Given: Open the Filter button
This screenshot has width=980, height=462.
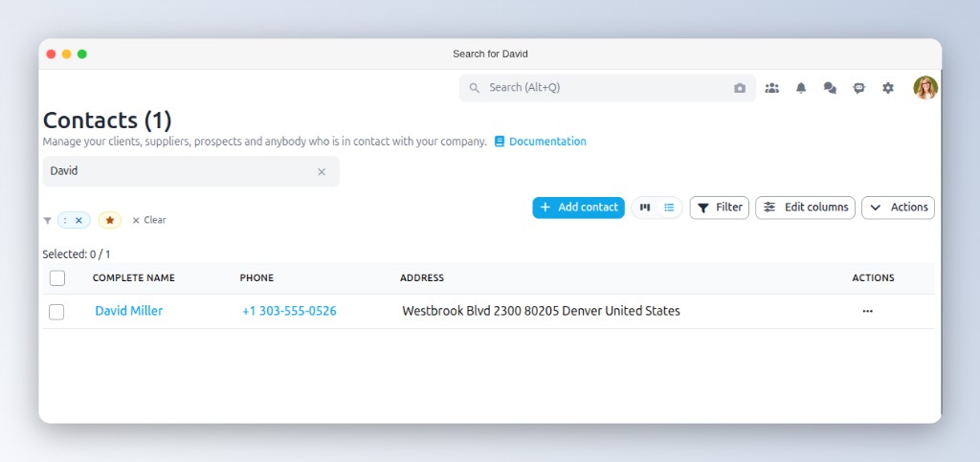Looking at the screenshot, I should point(720,208).
